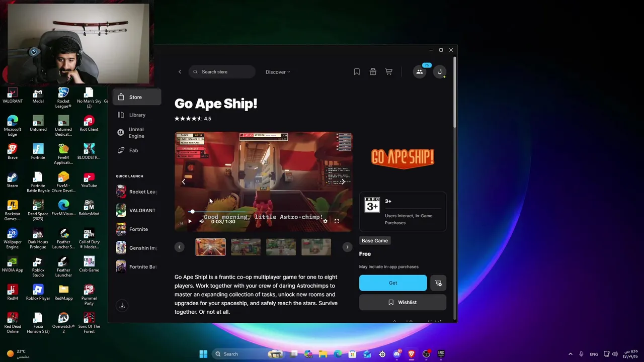
Task: Click the Search store field
Action: (221, 72)
